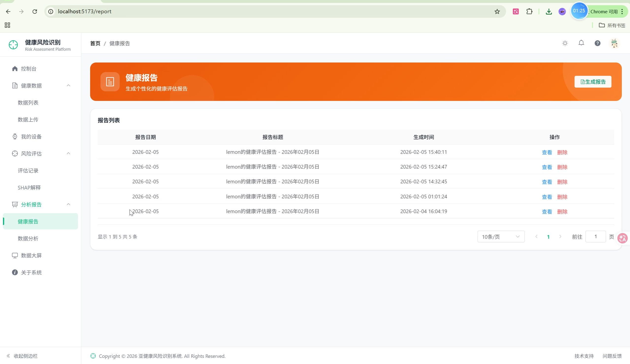The image size is (630, 364).
Task: Collapse the 健康数据 submenu
Action: pyautogui.click(x=68, y=85)
